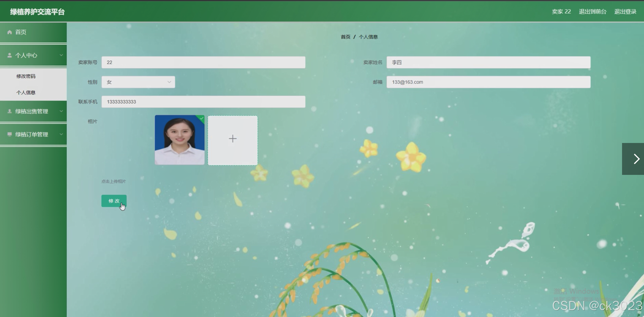
Task: Click into the 联系手机 phone field
Action: pyautogui.click(x=203, y=102)
